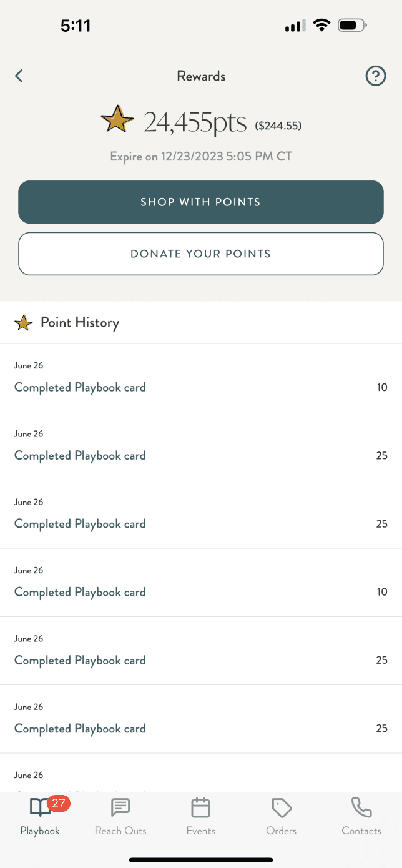
Task: Tap the iOS home indicator bar
Action: [201, 860]
